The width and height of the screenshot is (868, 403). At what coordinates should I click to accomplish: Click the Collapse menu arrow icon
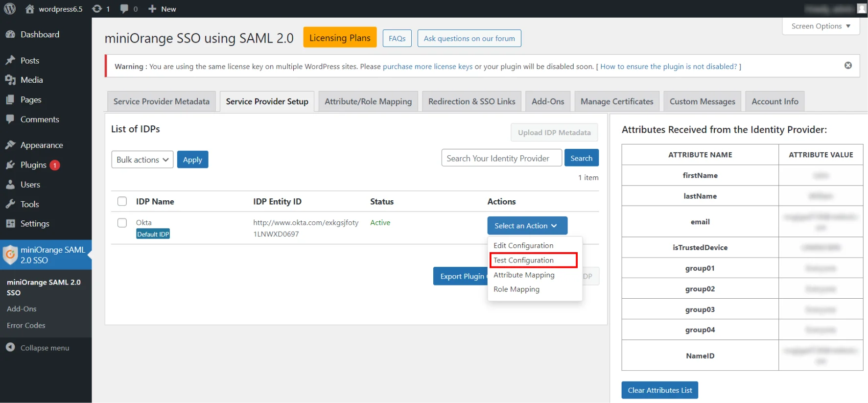tap(10, 347)
